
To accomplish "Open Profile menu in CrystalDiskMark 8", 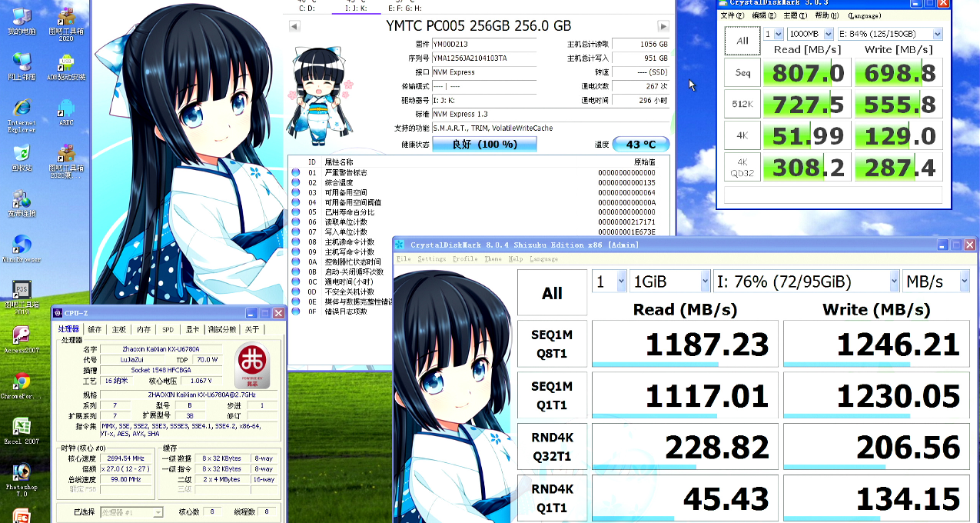I will coord(465,259).
